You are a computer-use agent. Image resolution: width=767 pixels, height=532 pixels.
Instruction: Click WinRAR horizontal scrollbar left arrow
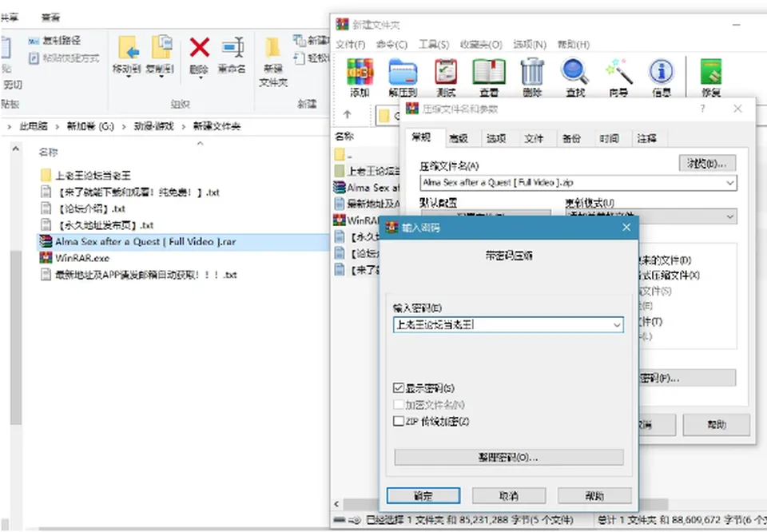[336, 503]
